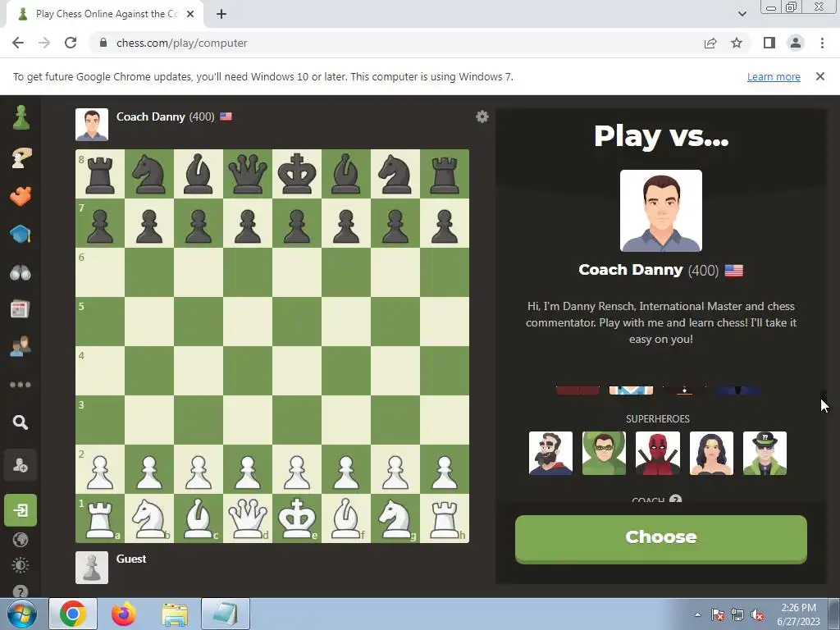Toggle the light/dark theme icon

click(x=21, y=565)
